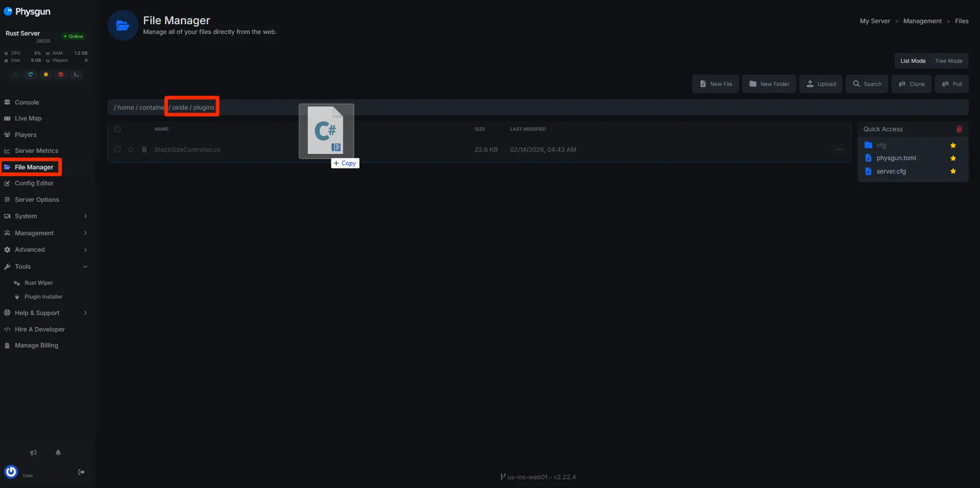Click the Upload button

pos(821,84)
